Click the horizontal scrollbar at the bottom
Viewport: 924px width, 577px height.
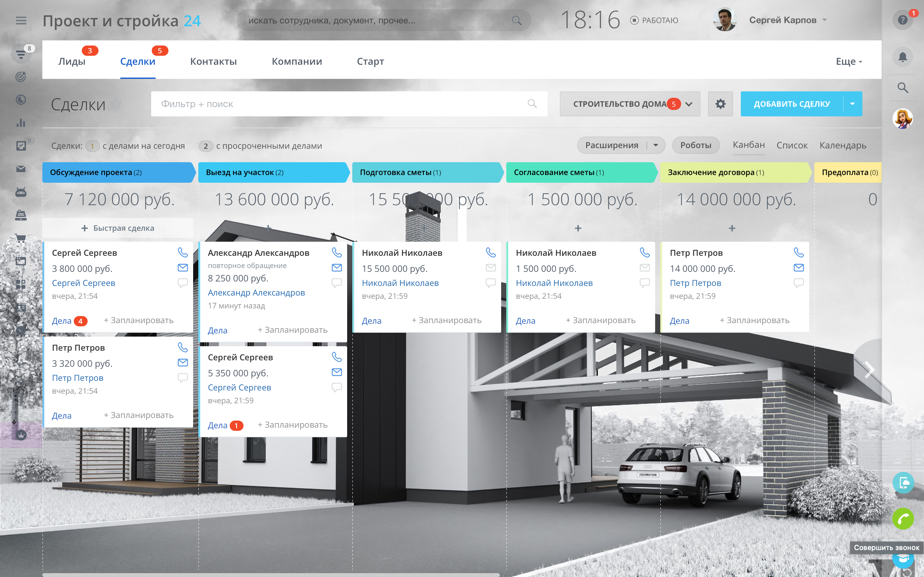270,574
